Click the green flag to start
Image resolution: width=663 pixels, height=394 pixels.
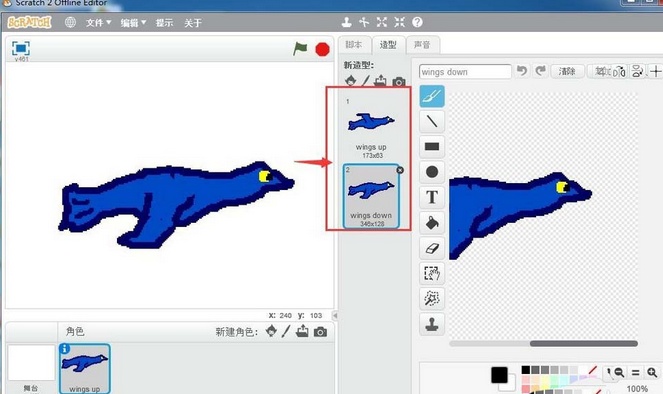(300, 49)
